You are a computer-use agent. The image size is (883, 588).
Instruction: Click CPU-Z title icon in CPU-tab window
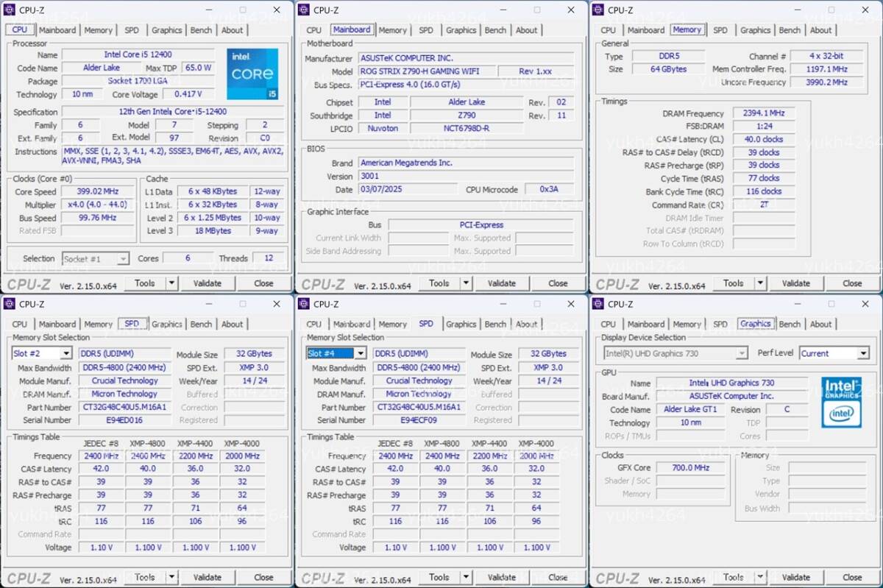click(10, 10)
